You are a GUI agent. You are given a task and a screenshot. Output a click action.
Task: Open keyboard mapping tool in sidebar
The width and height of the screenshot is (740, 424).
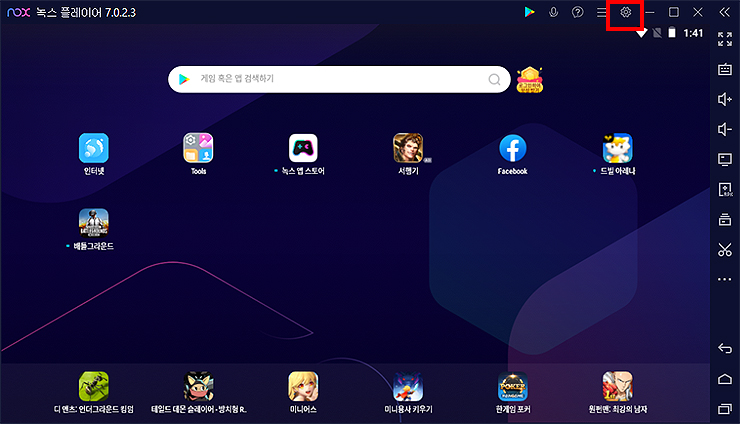(725, 69)
